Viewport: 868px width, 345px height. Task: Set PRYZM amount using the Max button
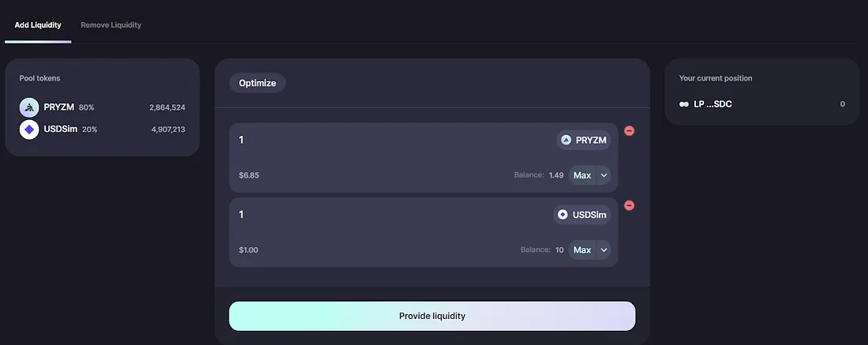point(582,175)
